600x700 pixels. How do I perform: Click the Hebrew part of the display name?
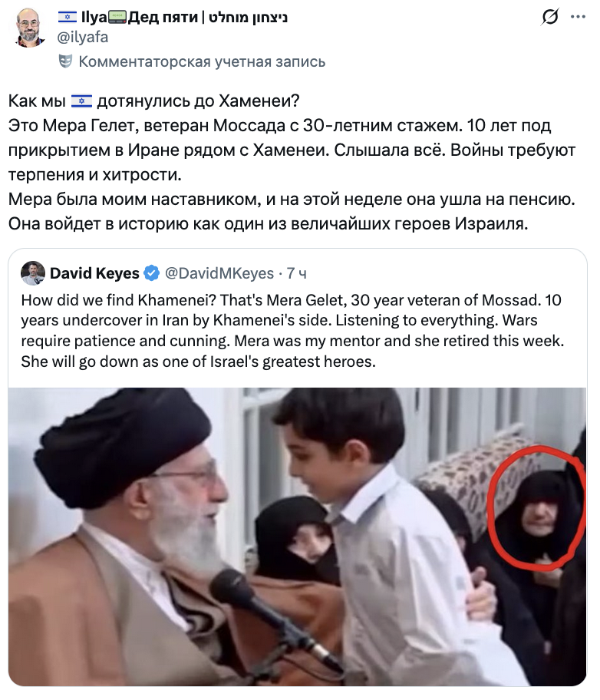coord(249,18)
